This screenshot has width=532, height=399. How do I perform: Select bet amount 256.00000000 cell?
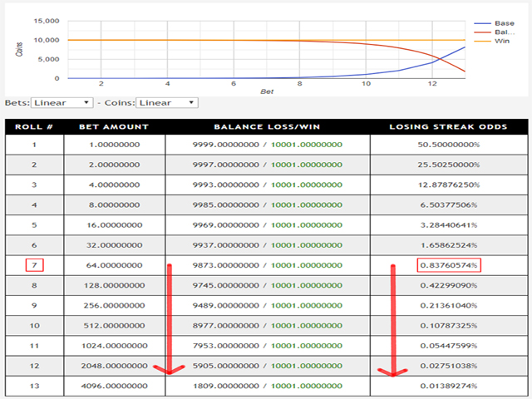[x=115, y=305]
